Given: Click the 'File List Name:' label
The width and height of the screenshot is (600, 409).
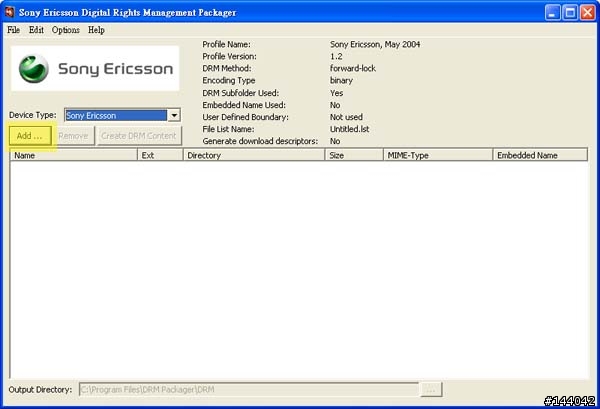Looking at the screenshot, I should [228, 129].
